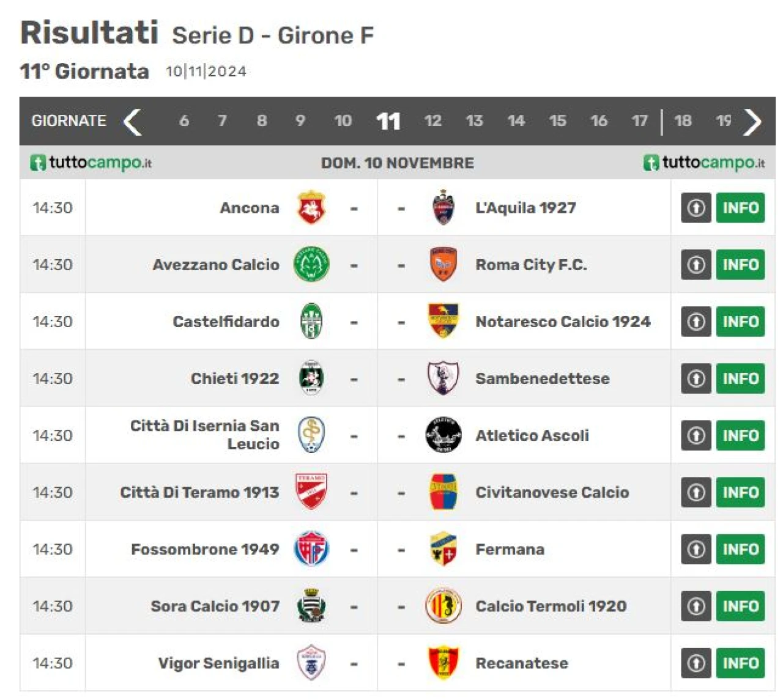Switch to giornata 10

click(343, 121)
